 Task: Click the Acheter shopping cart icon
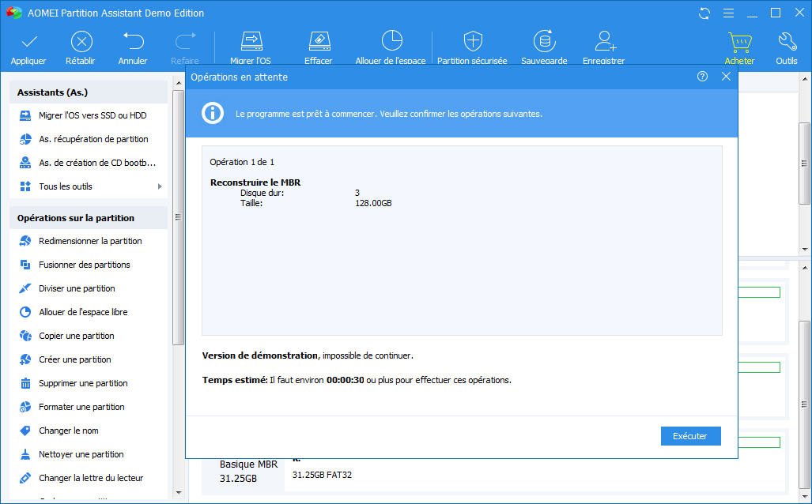(739, 42)
